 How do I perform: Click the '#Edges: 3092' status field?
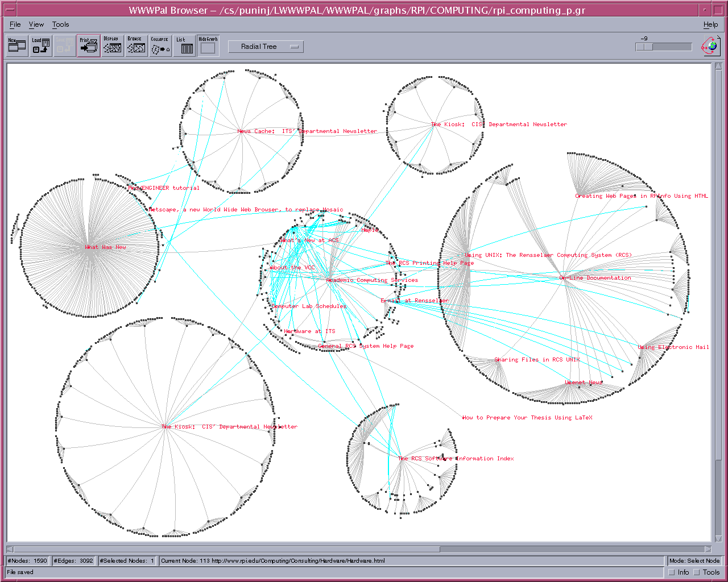pos(74,561)
